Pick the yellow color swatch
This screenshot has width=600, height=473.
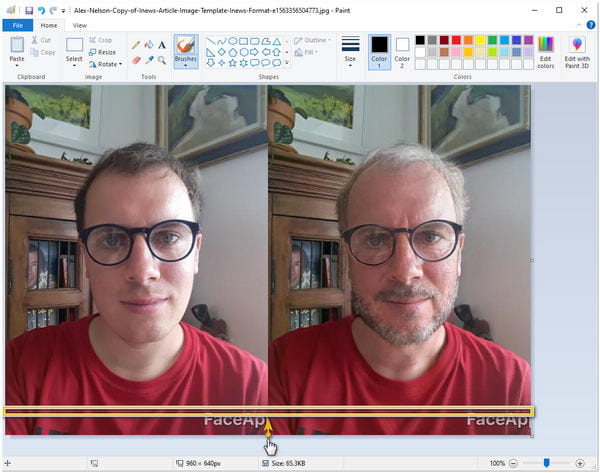pyautogui.click(x=480, y=40)
